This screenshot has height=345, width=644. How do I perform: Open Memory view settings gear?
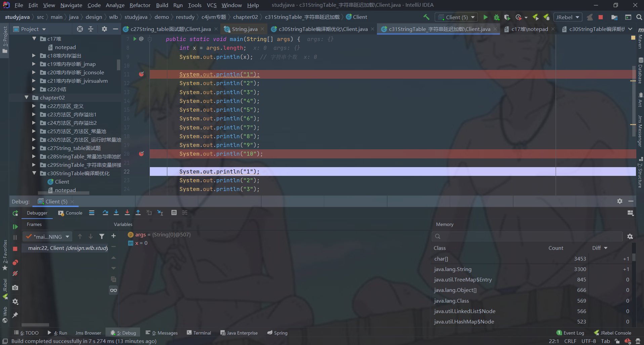[x=630, y=236]
